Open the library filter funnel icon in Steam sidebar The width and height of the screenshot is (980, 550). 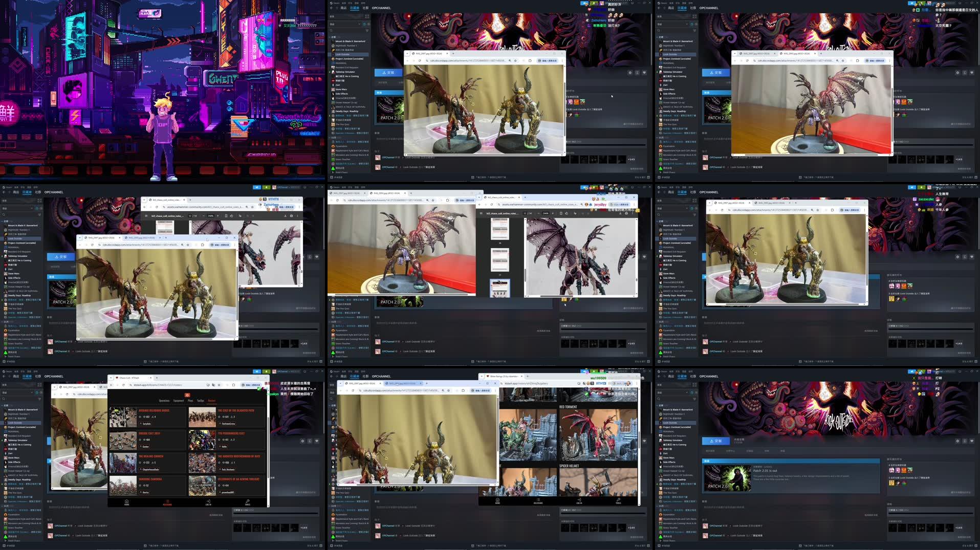[x=695, y=399]
